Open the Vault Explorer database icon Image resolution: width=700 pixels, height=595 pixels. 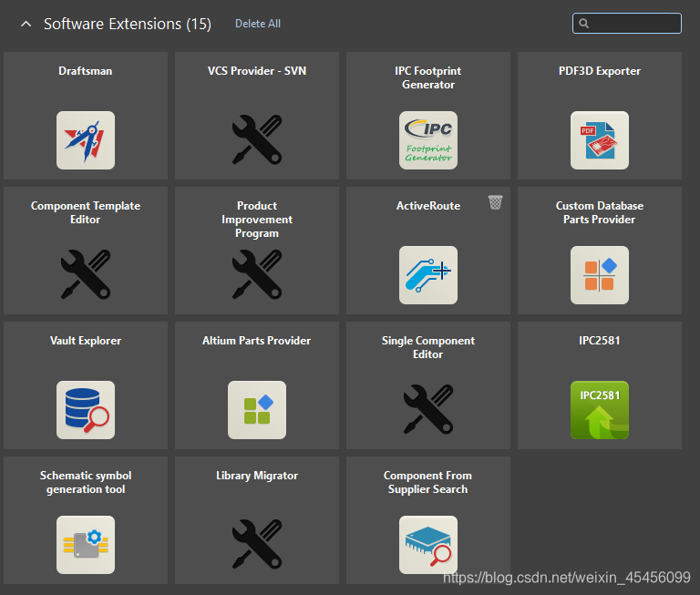pyautogui.click(x=86, y=410)
